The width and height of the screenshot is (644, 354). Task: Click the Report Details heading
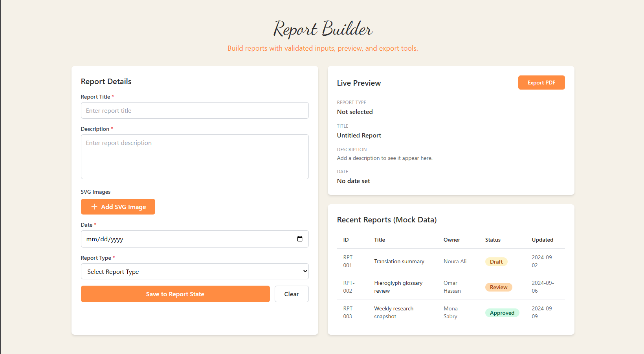tap(106, 81)
